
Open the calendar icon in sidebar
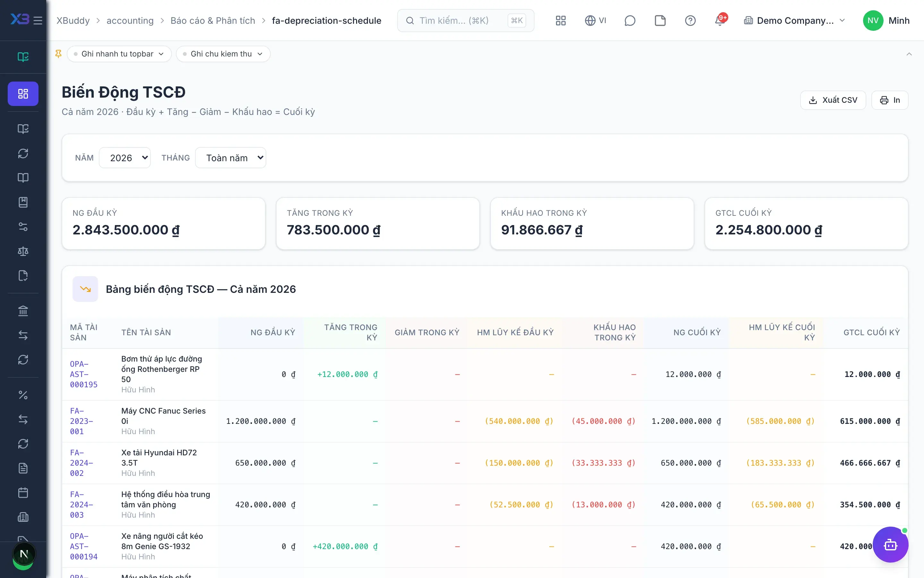click(23, 493)
